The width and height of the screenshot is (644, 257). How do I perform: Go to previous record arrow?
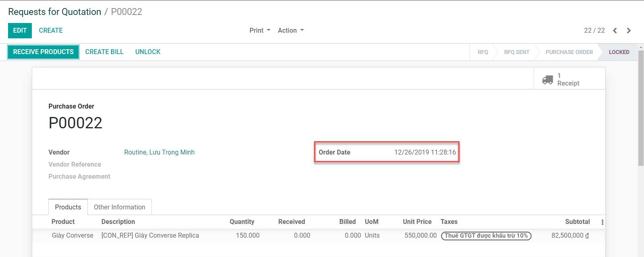click(615, 31)
